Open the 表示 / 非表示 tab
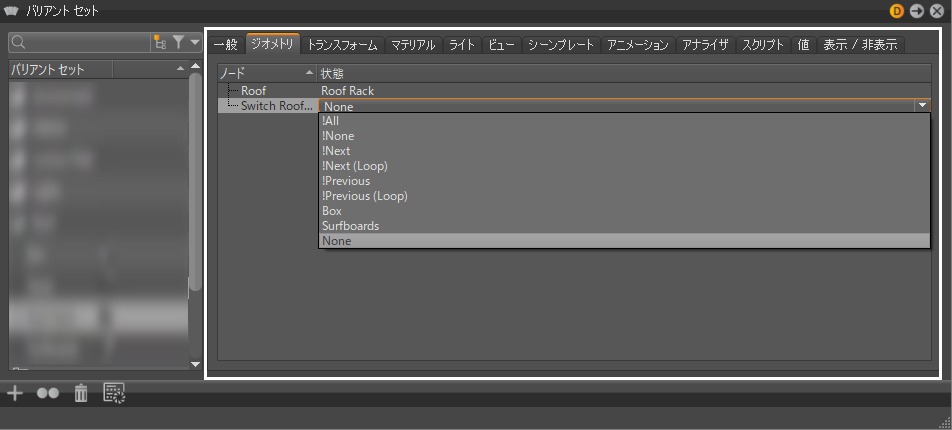Image resolution: width=952 pixels, height=430 pixels. pyautogui.click(x=860, y=44)
